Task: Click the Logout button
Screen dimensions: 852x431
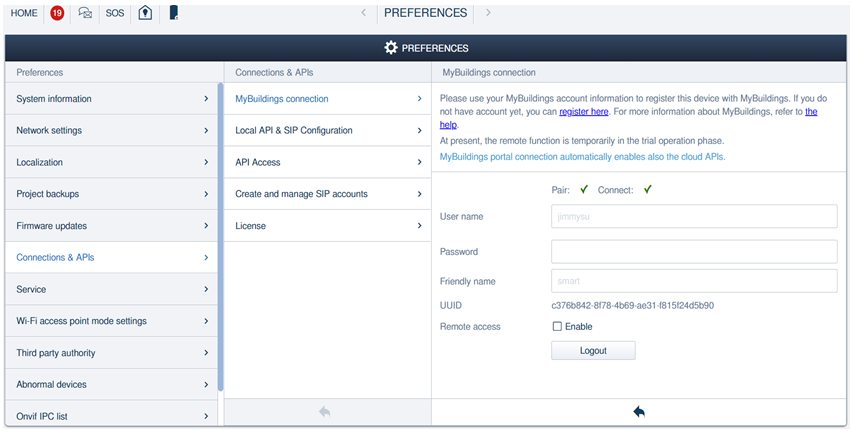Action: [593, 351]
